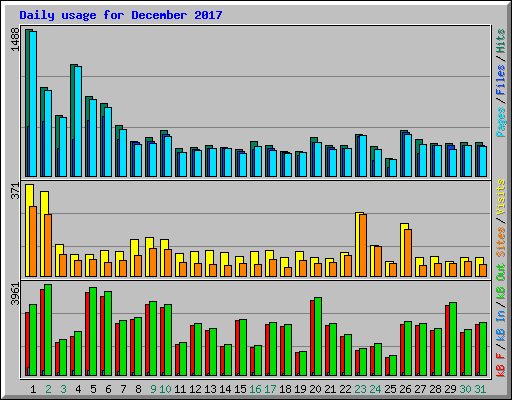Select the green kB Out bar for day 2
Image resolution: width=512 pixels, height=400 pixels.
[x=48, y=330]
